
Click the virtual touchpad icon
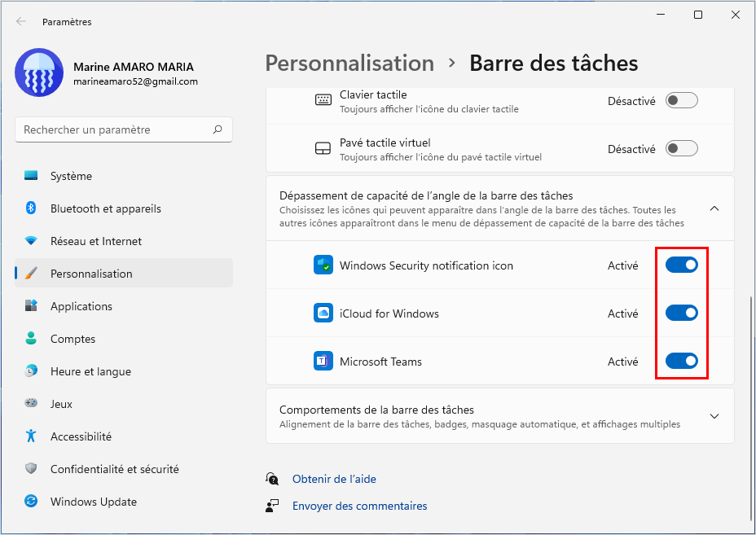323,148
